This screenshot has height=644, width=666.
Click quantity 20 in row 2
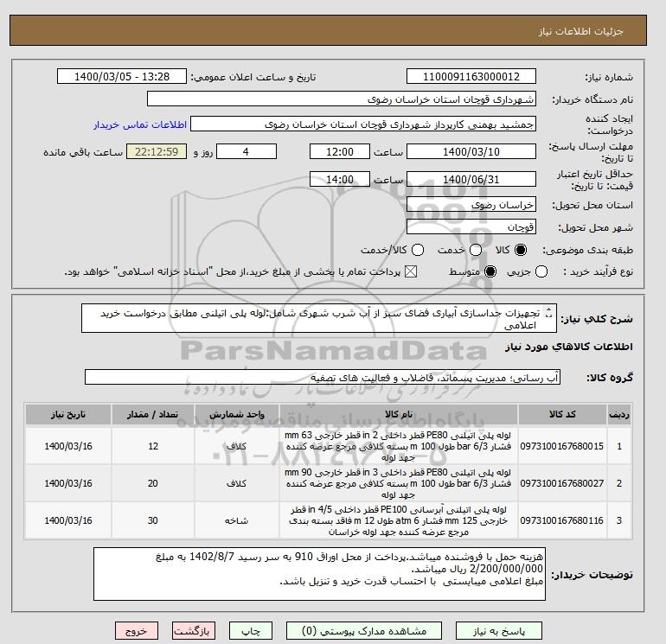tap(153, 483)
